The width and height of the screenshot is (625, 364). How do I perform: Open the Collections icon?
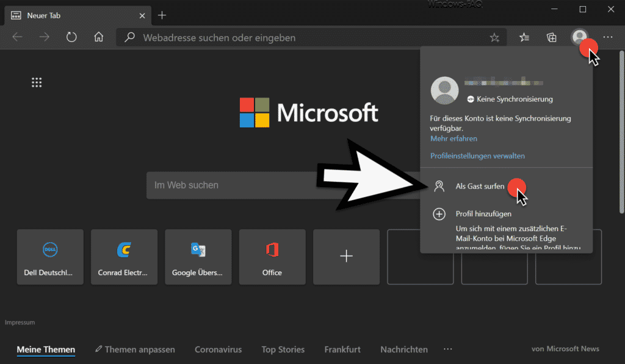[552, 37]
